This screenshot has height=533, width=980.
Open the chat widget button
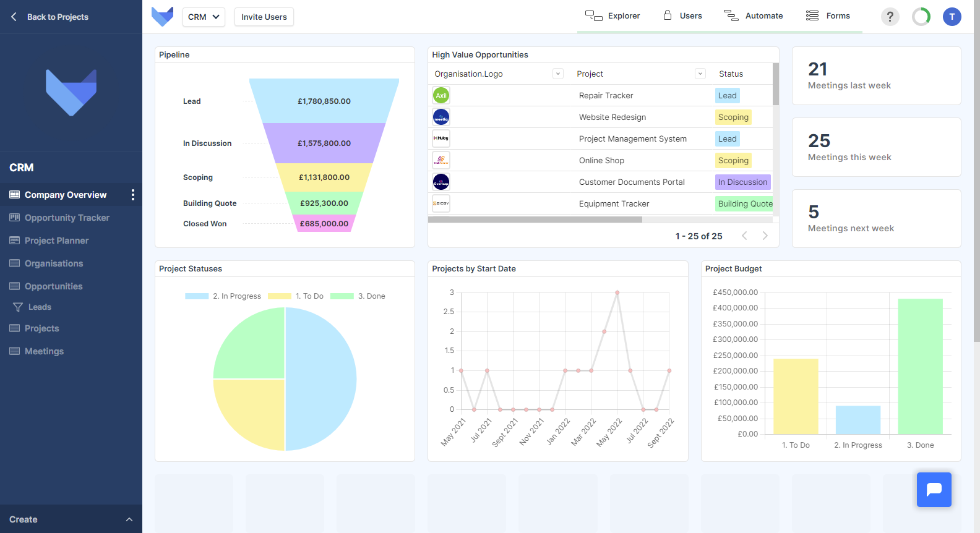934,490
